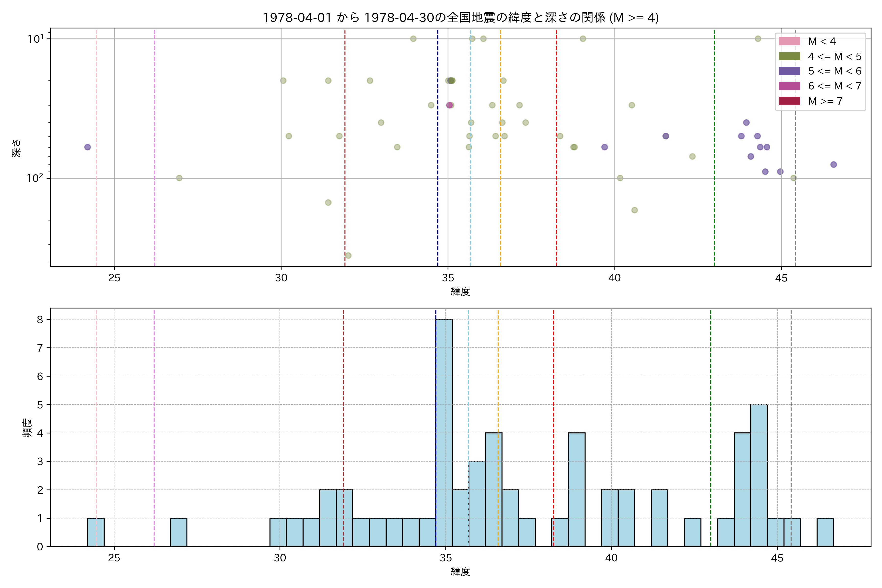This screenshot has height=588, width=882.
Task: Click the lowest green point in the scatter plot
Action: 348,255
